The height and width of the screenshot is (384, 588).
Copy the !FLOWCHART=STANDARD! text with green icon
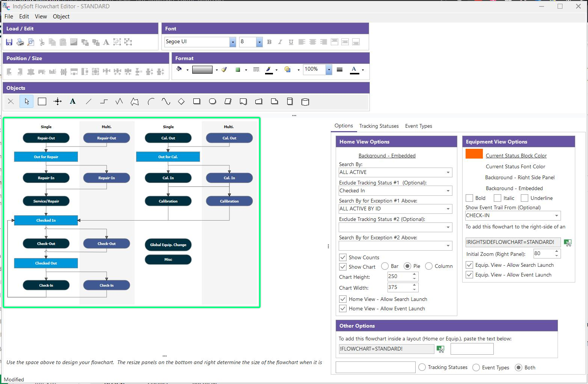[440, 349]
